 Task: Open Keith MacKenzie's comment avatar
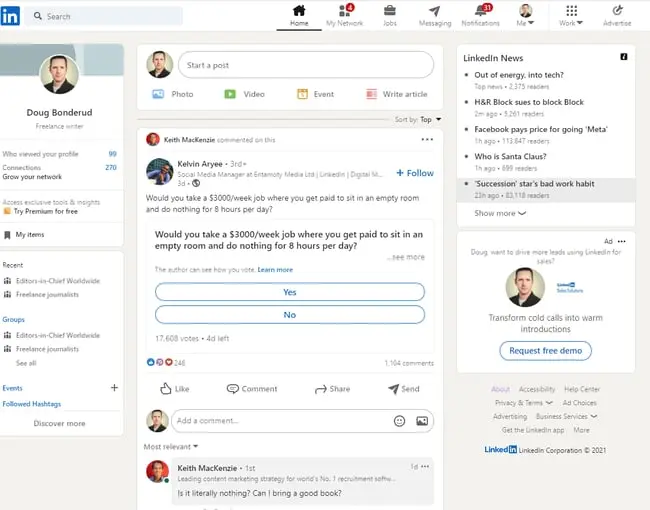click(x=158, y=471)
